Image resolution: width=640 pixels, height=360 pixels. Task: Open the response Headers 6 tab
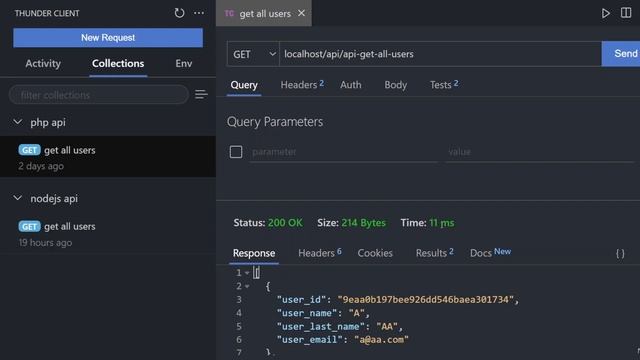click(x=320, y=253)
